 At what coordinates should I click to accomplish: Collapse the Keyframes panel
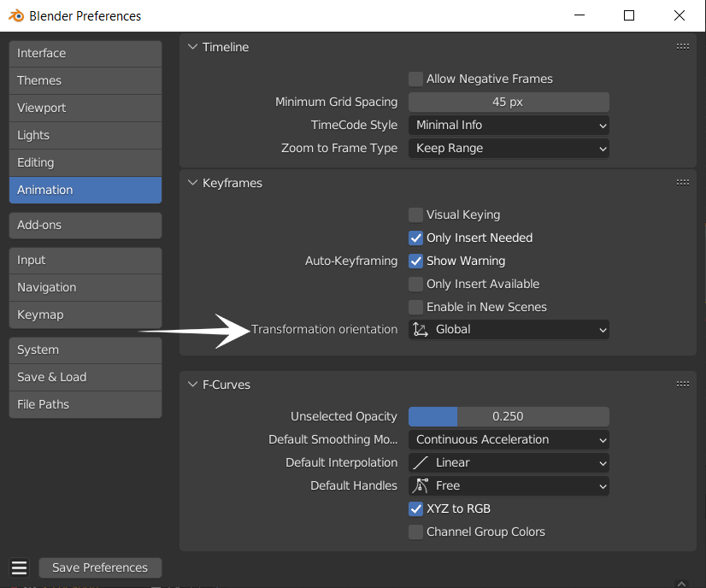coord(192,183)
